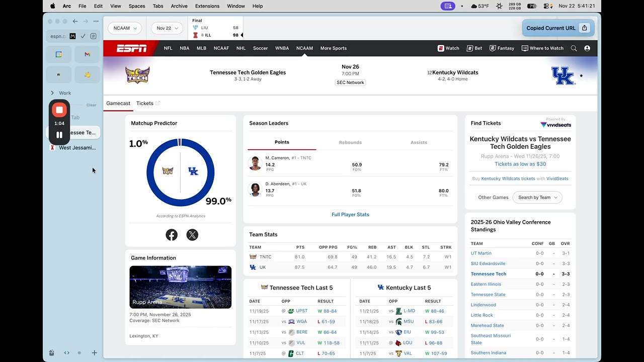Open Arc library icon at sidebar bottom
Viewport: 644px width, 362px height.
(x=51, y=353)
